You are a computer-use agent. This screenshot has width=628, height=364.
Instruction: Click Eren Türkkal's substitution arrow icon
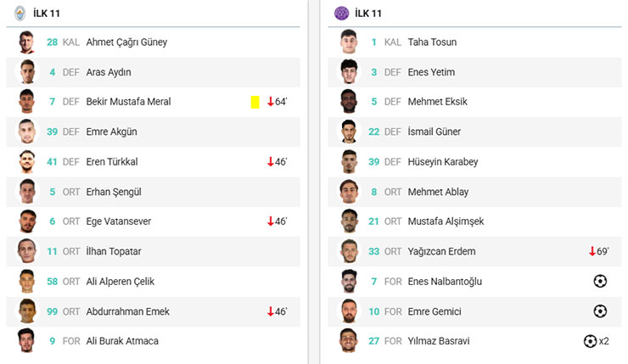270,162
